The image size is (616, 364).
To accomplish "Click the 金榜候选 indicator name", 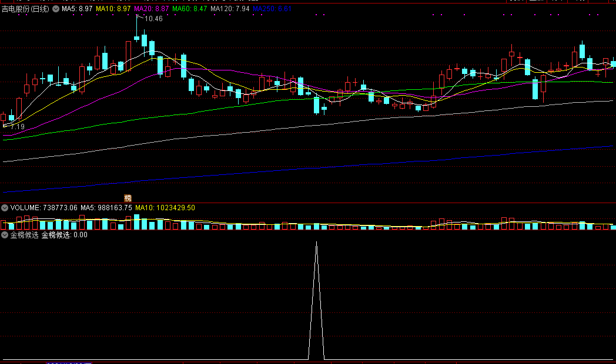I will (x=24, y=235).
